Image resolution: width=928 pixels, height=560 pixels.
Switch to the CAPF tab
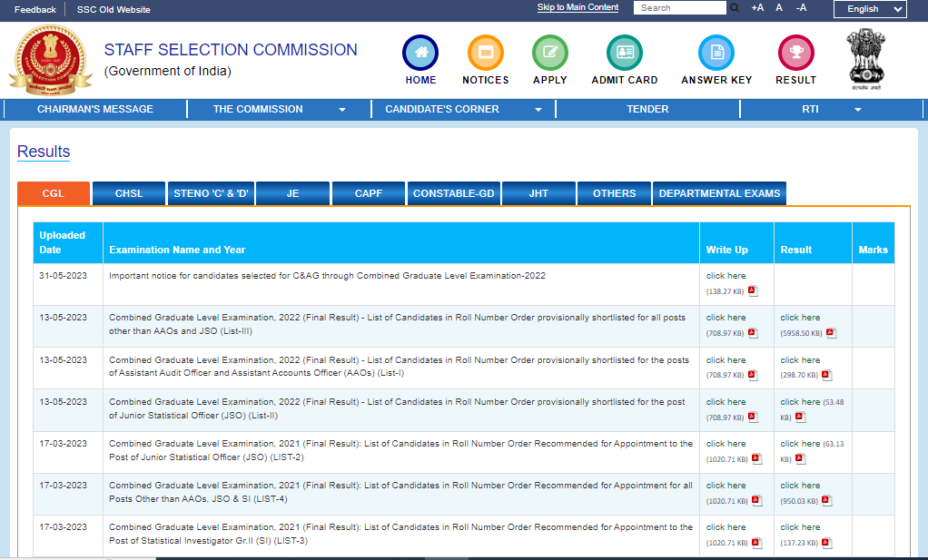click(369, 193)
